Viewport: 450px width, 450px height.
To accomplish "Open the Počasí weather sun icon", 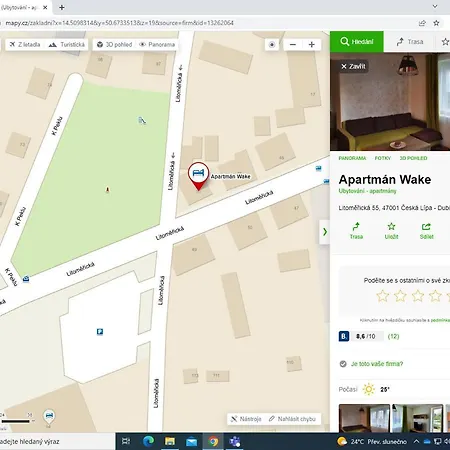I will tap(369, 389).
